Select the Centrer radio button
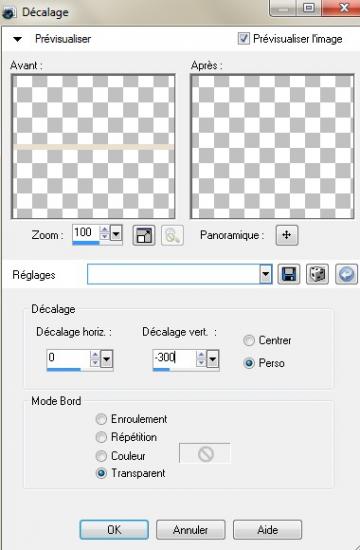This screenshot has width=360, height=550. click(249, 341)
